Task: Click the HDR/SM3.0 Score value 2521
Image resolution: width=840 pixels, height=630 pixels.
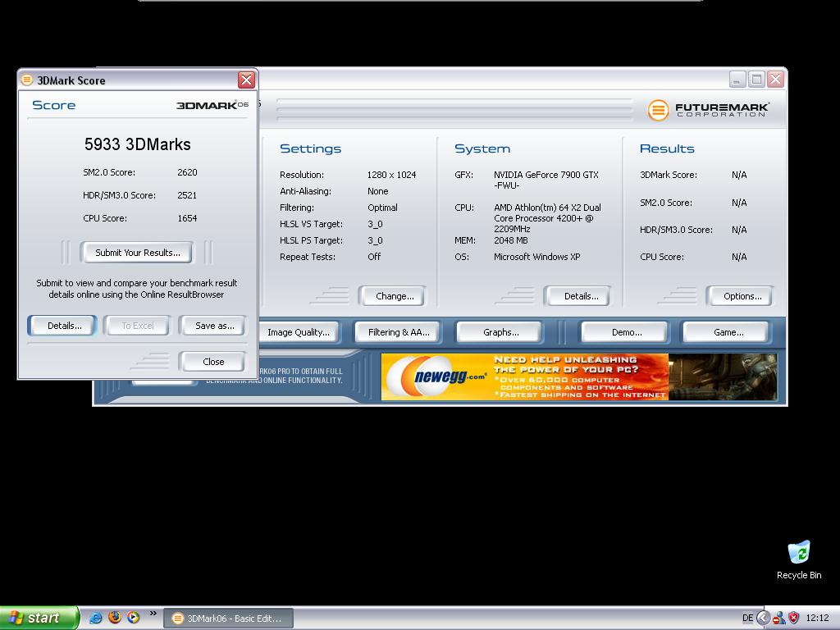Action: click(187, 195)
